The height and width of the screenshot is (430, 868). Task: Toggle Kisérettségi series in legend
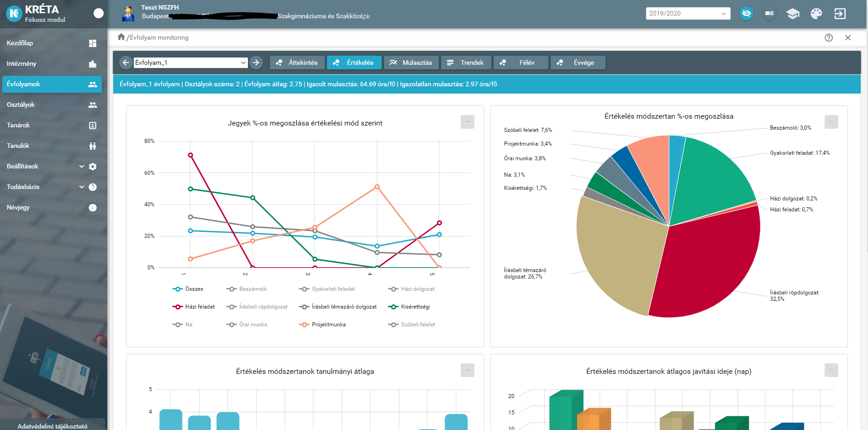409,307
